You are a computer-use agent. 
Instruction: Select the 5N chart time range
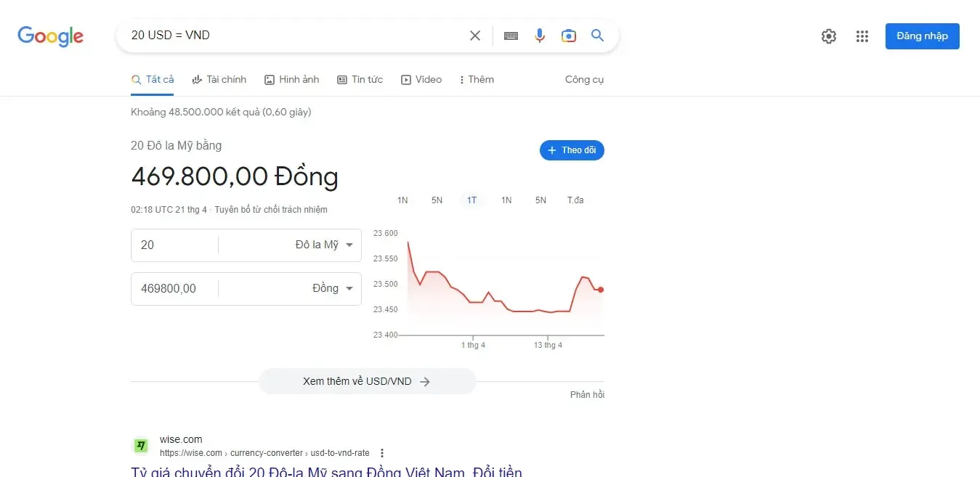click(437, 200)
